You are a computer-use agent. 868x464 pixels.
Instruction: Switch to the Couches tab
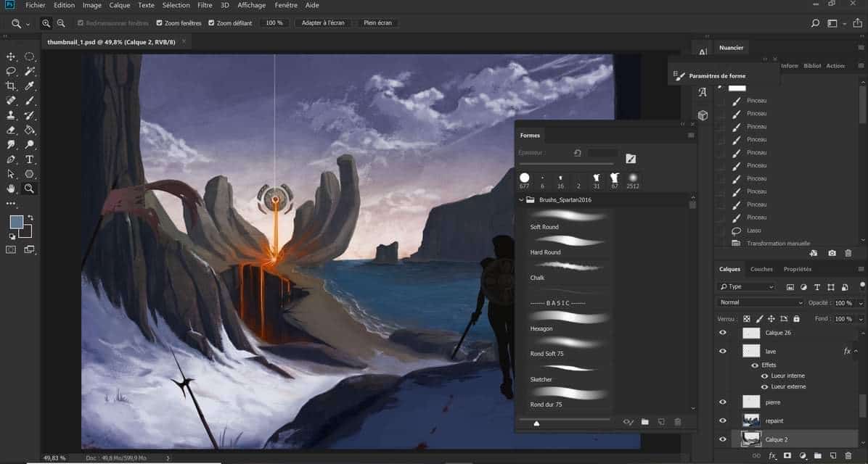[x=761, y=269]
